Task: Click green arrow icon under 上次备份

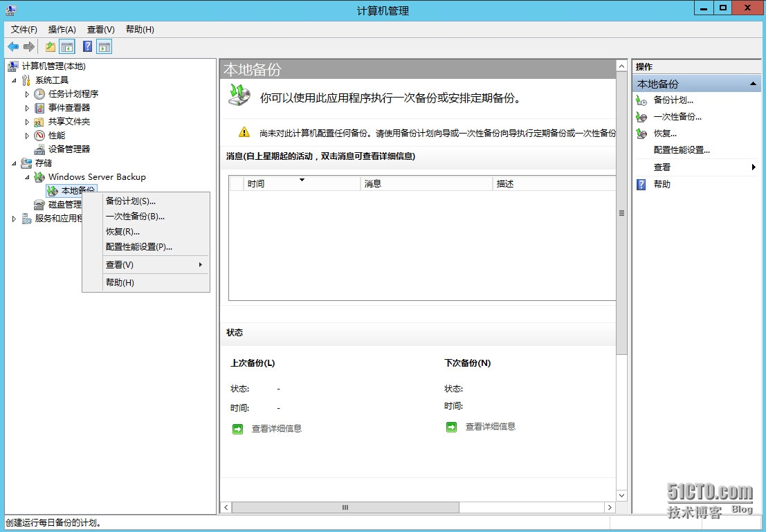Action: [x=237, y=429]
